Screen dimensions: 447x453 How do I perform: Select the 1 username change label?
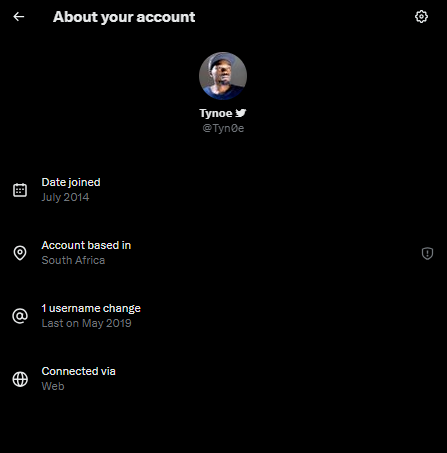click(91, 308)
